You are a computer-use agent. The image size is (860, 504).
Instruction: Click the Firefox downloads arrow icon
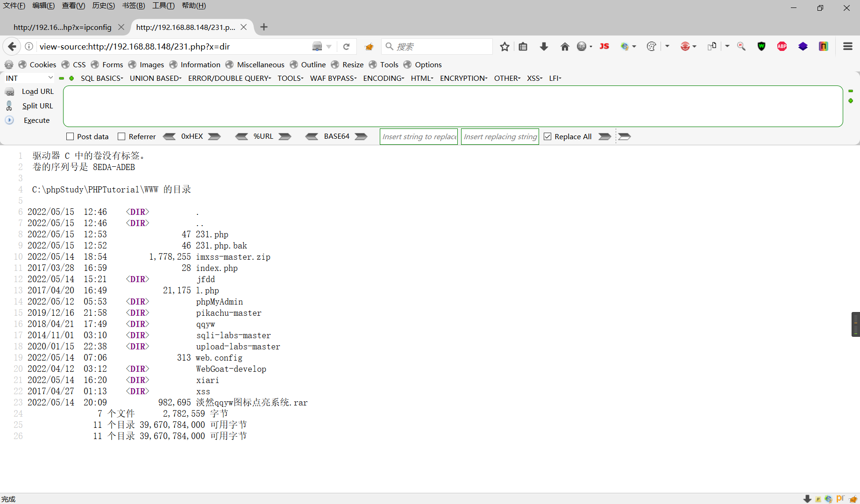coord(543,46)
